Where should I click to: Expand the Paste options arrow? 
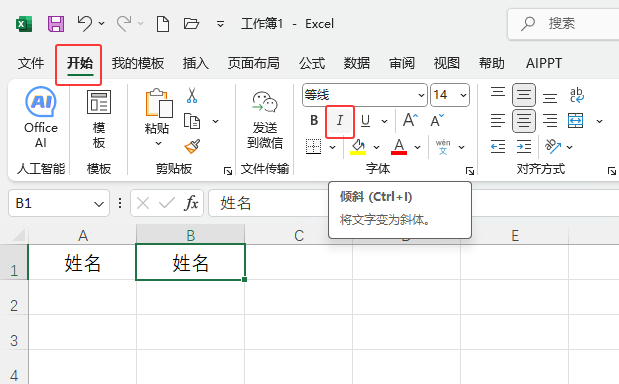[158, 143]
